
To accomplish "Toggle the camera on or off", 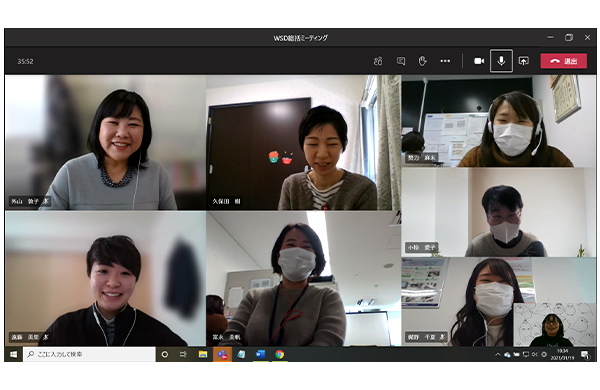I will [x=479, y=61].
